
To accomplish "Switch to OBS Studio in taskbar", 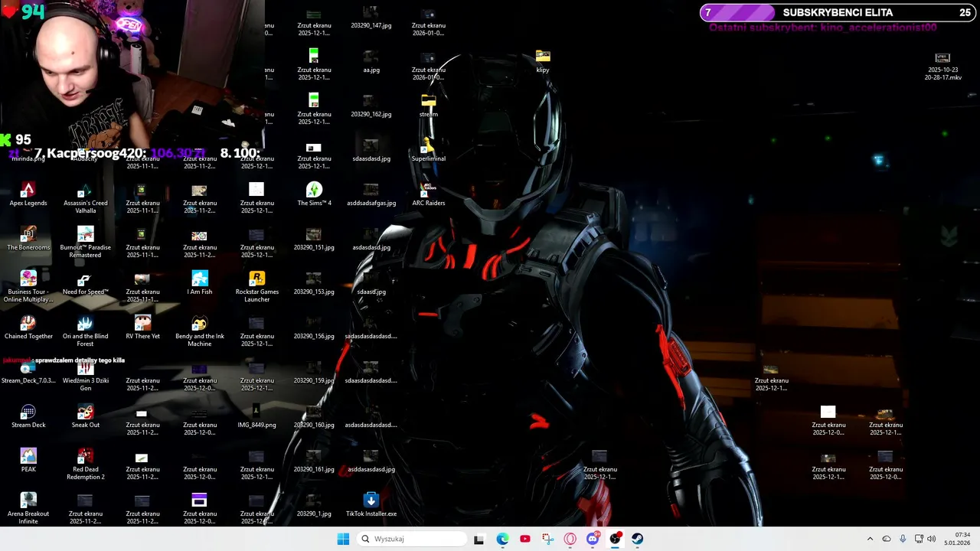I will [615, 539].
